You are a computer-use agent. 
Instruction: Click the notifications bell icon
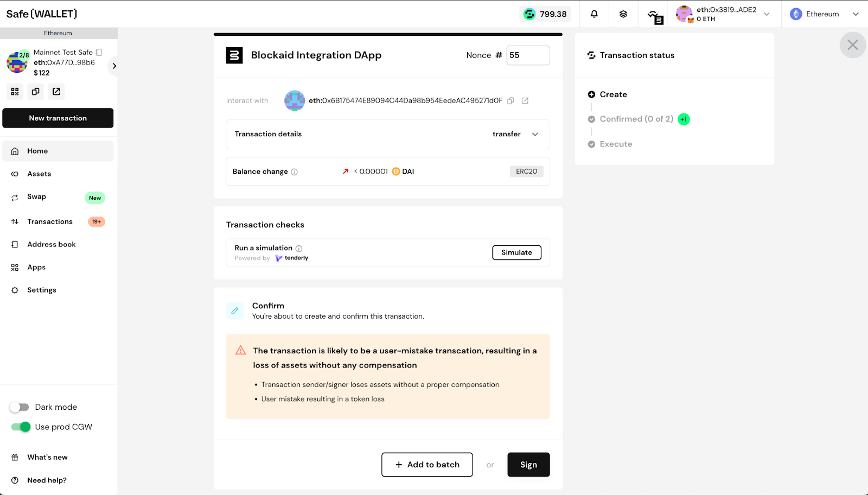pos(594,14)
